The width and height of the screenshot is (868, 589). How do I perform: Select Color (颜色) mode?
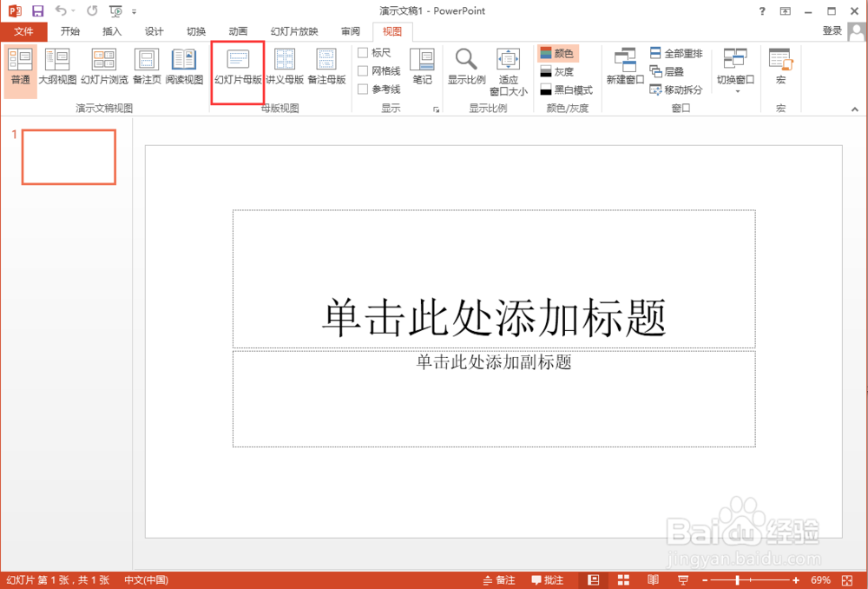557,53
